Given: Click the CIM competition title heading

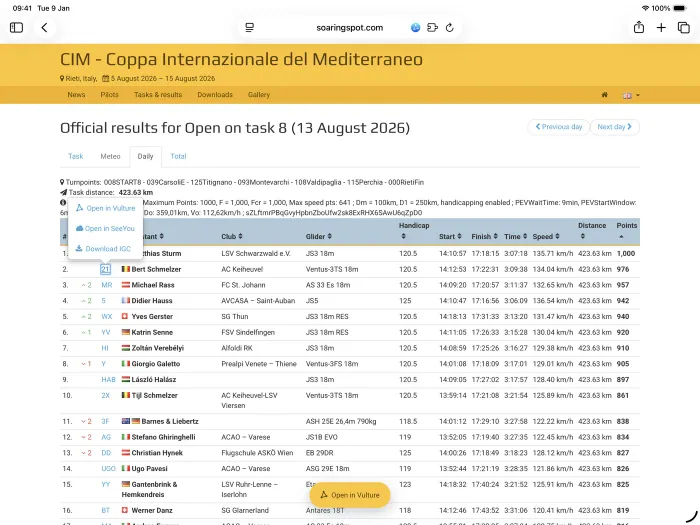Looking at the screenshot, I should coord(242,59).
